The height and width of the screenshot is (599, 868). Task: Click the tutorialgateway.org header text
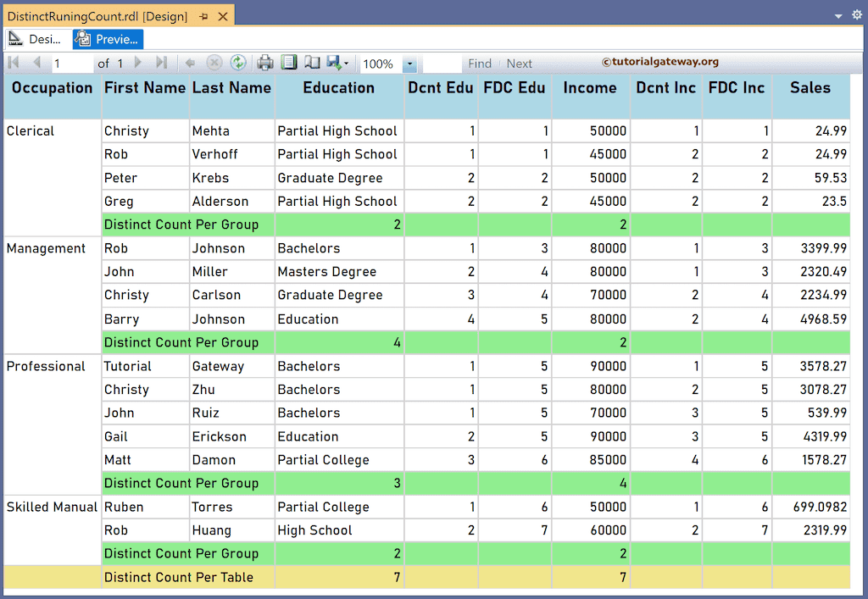pyautogui.click(x=660, y=63)
